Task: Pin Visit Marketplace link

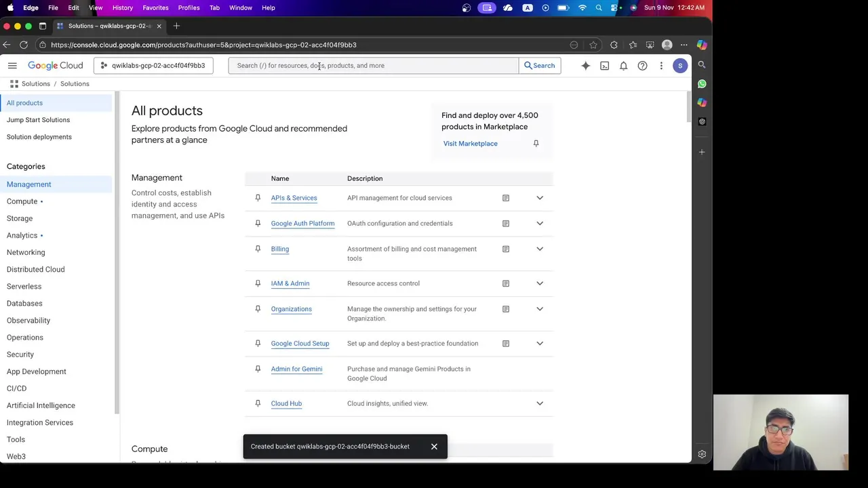Action: pos(536,144)
